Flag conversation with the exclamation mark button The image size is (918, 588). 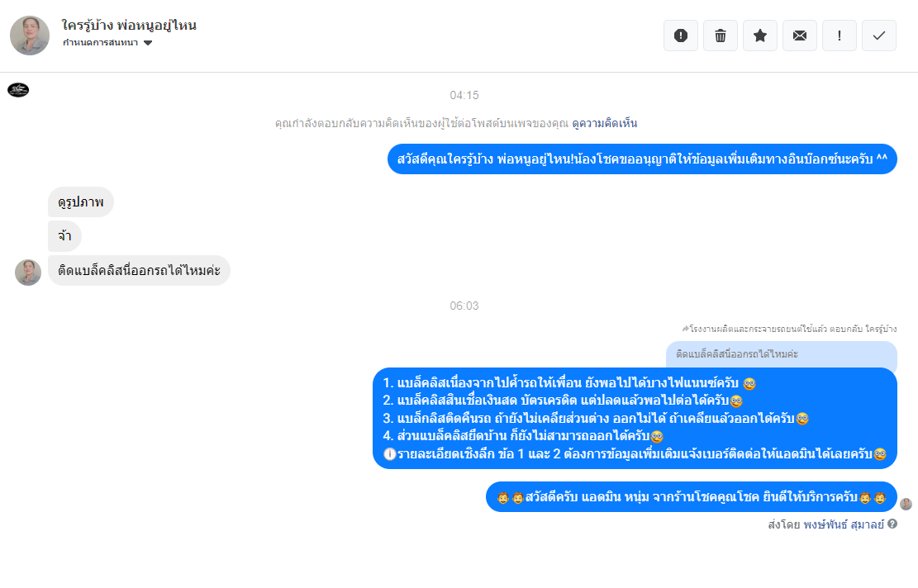pos(840,36)
